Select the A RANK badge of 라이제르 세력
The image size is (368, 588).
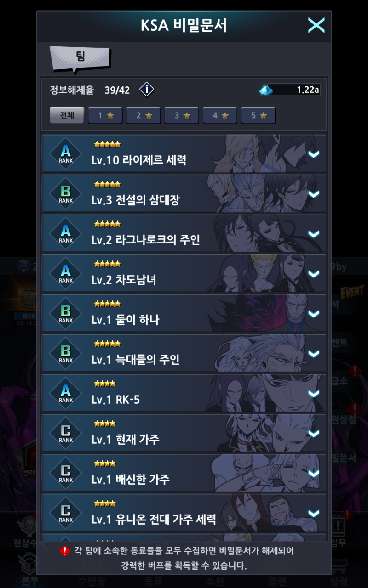(66, 154)
